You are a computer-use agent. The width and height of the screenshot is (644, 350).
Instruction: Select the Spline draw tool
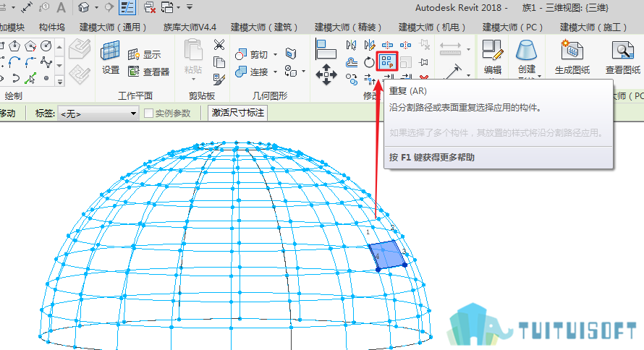point(46,62)
